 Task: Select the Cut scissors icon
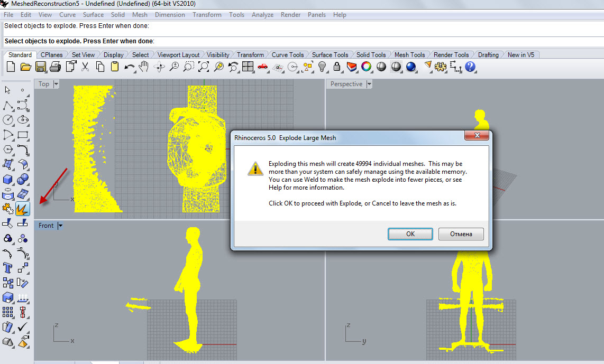pos(85,67)
